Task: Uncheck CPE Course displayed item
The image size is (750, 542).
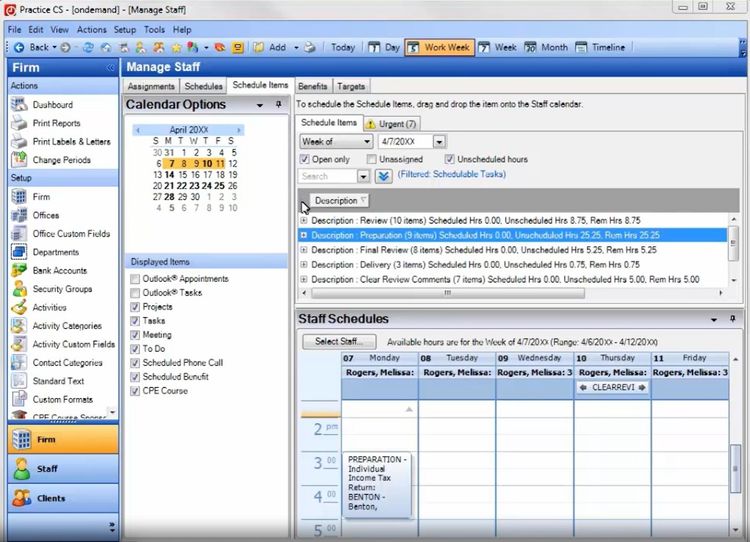Action: pos(135,391)
